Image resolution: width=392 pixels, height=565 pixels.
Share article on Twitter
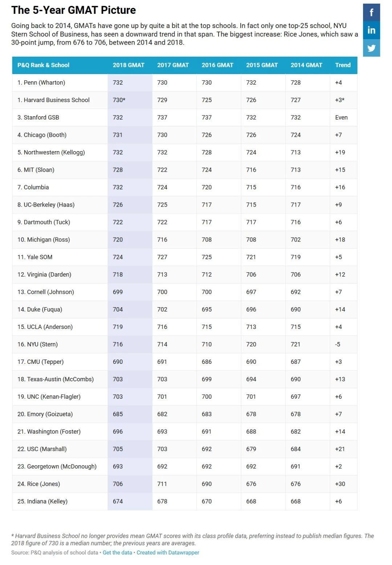click(x=371, y=48)
